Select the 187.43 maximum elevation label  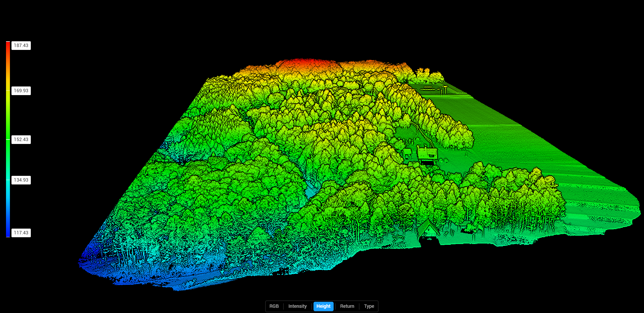click(21, 45)
